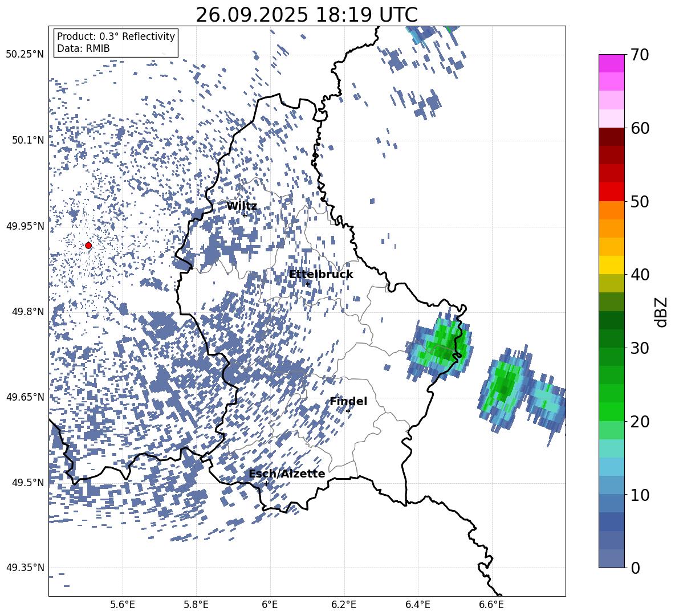Click the colorbar 30 tick label
This screenshot has height=616, width=675.
pyautogui.click(x=640, y=348)
